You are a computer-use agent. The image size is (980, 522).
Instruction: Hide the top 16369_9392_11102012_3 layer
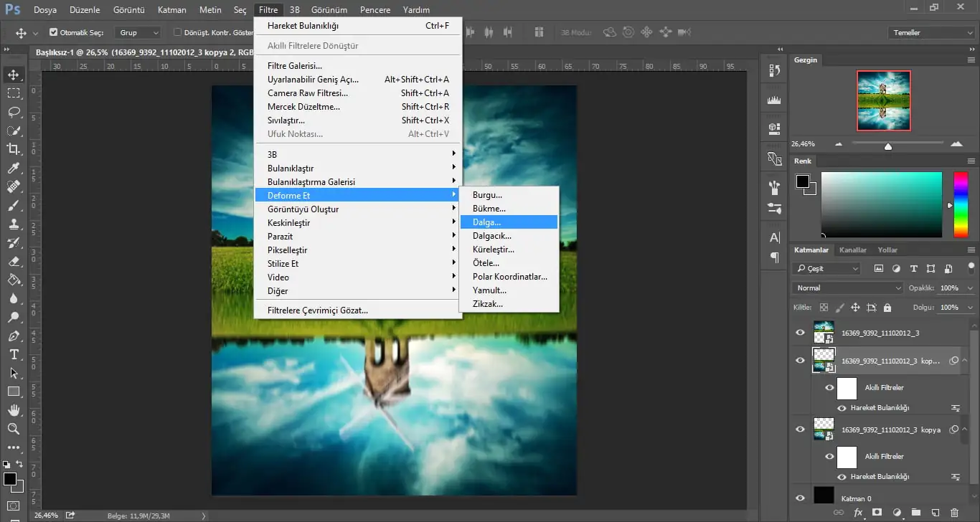coord(801,333)
